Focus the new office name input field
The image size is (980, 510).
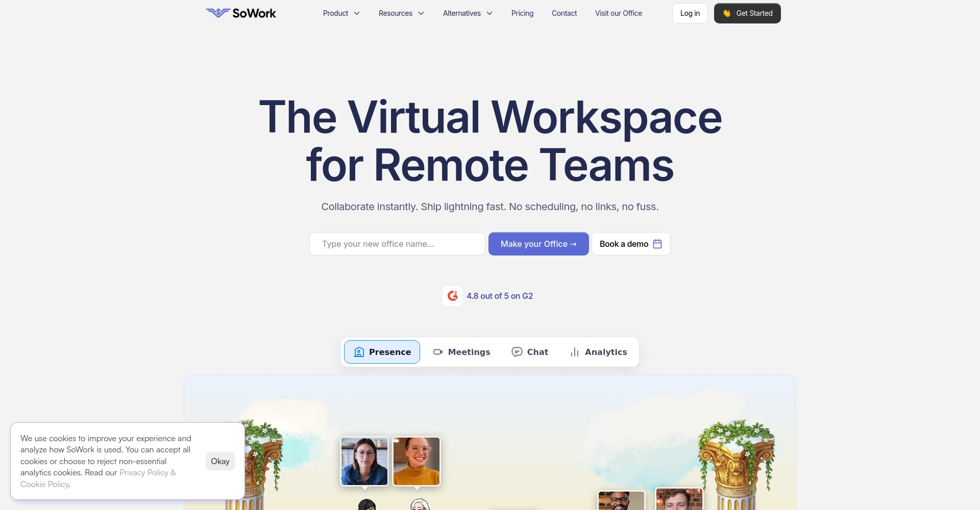[397, 244]
